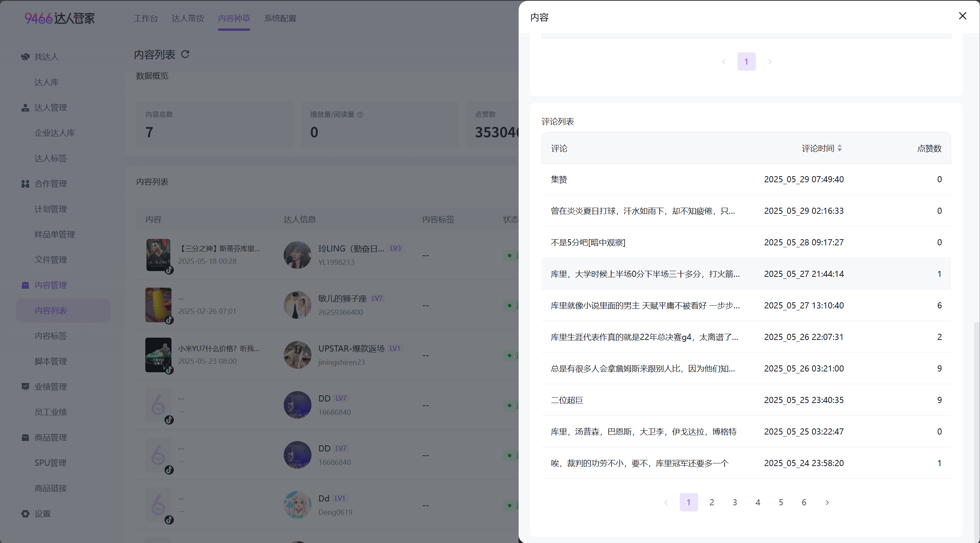
Task: Click next arrow in upper pagination
Action: (769, 62)
